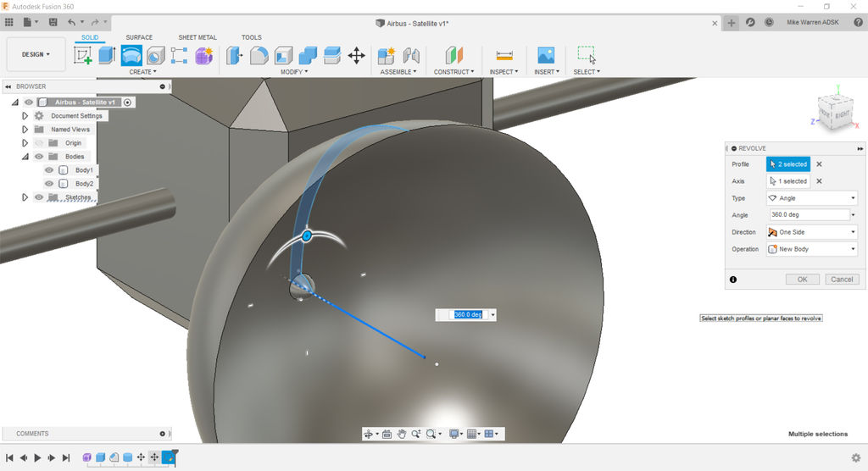Screen dimensions: 868x471
Task: Toggle visibility of Bodies folder
Action: (39, 157)
